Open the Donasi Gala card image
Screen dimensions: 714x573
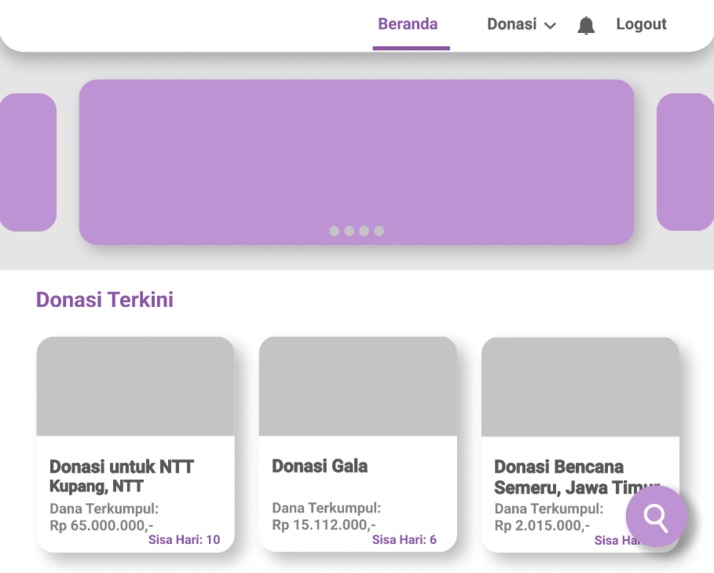point(358,386)
